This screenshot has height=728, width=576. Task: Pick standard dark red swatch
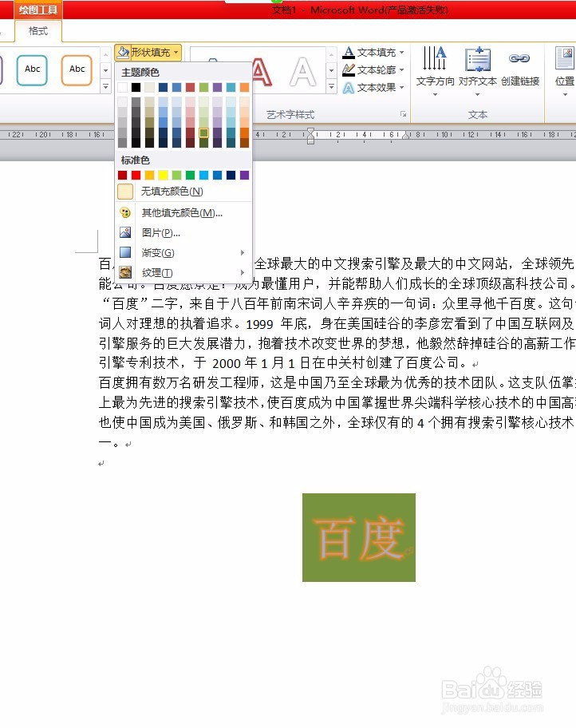tap(122, 175)
